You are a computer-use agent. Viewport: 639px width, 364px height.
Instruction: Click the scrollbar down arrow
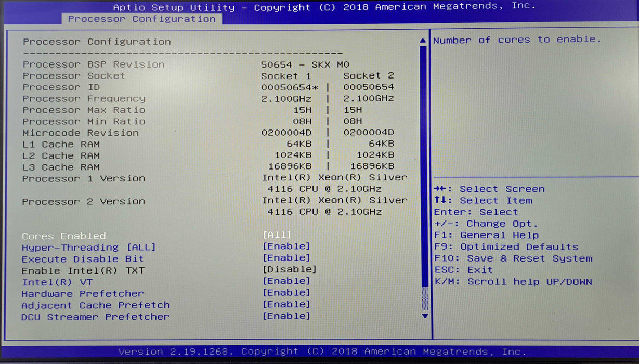[x=425, y=316]
